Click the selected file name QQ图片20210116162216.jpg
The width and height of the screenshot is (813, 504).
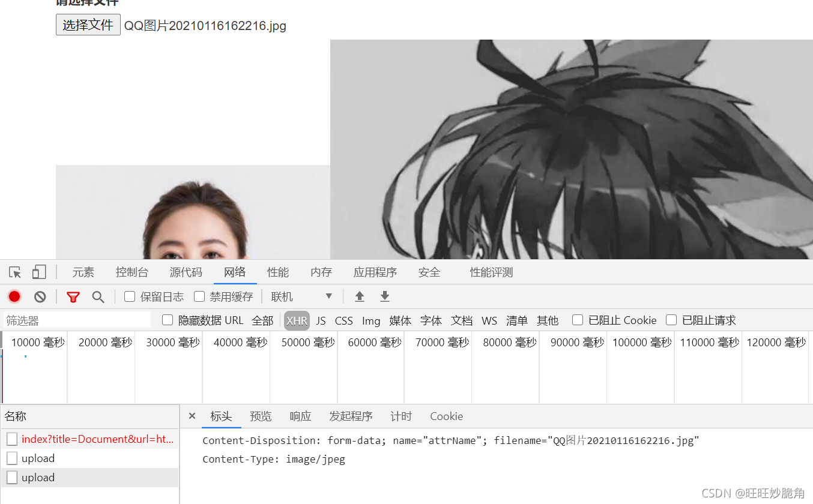[205, 26]
